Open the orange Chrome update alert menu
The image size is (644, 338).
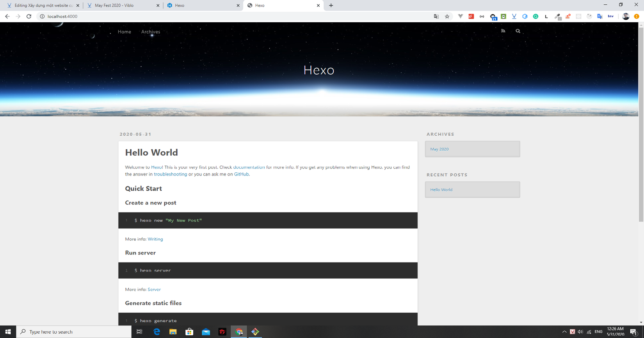point(637,16)
